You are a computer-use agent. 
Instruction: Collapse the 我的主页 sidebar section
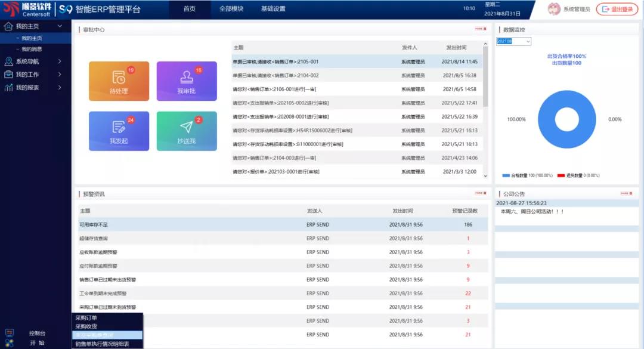[60, 26]
